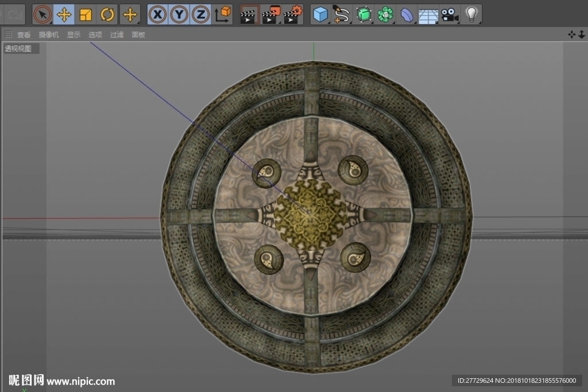
Task: Click the decorated disc model in viewport
Action: [x=316, y=216]
